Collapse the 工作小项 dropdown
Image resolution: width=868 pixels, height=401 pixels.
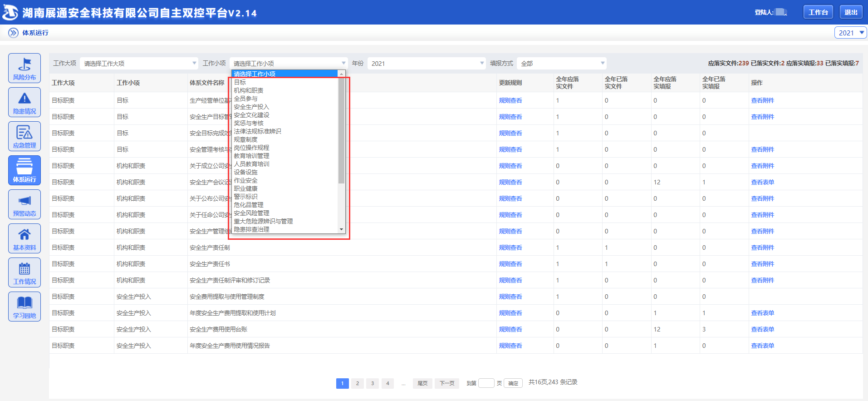289,64
